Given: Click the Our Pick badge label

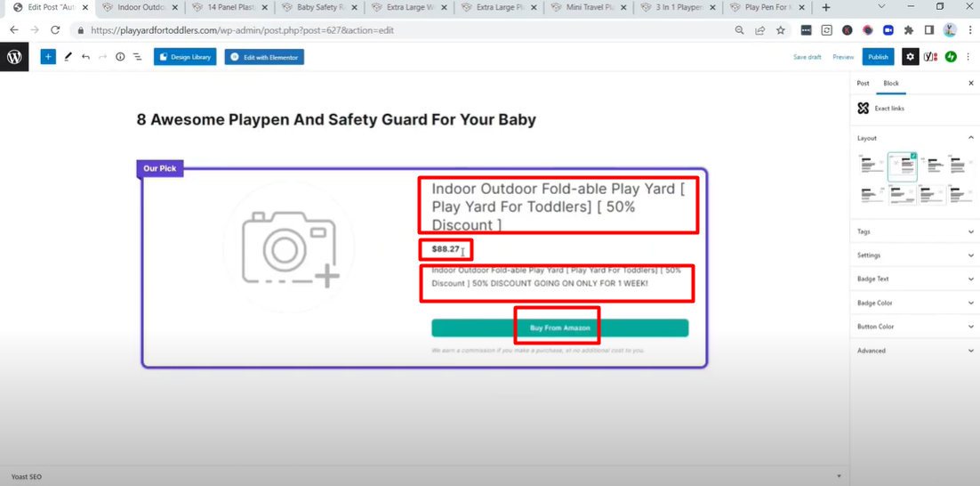Looking at the screenshot, I should pos(160,168).
